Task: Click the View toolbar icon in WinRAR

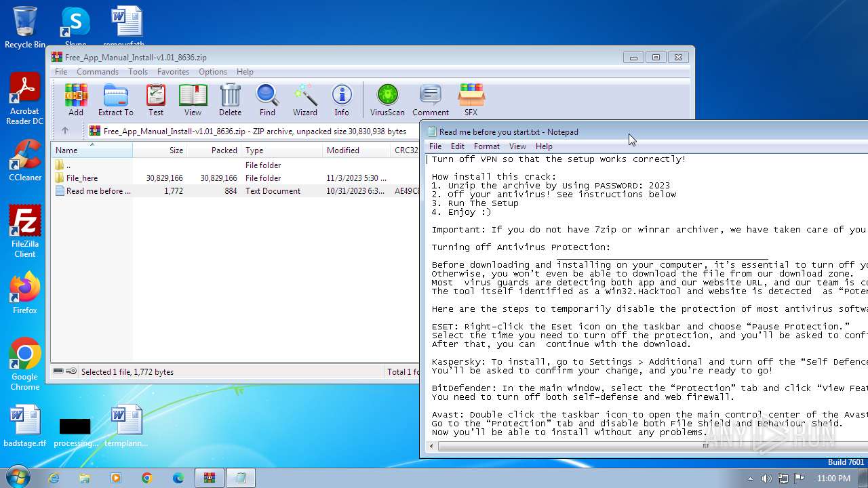Action: [x=193, y=100]
